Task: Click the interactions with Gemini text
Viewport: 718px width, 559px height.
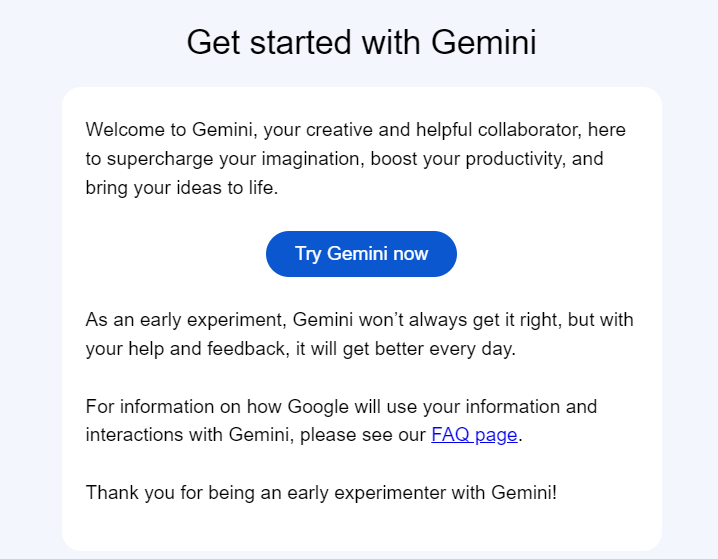Action: click(190, 434)
